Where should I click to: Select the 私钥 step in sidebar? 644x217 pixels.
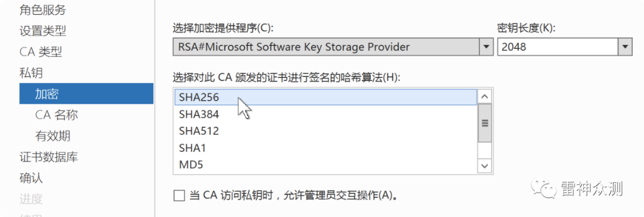click(x=31, y=73)
